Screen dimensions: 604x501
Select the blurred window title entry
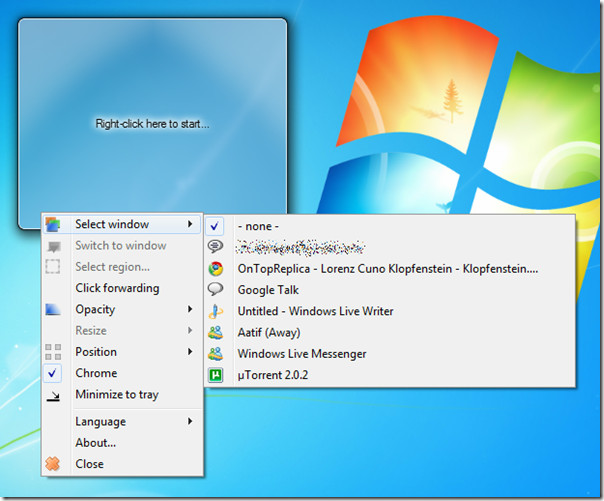coord(390,247)
